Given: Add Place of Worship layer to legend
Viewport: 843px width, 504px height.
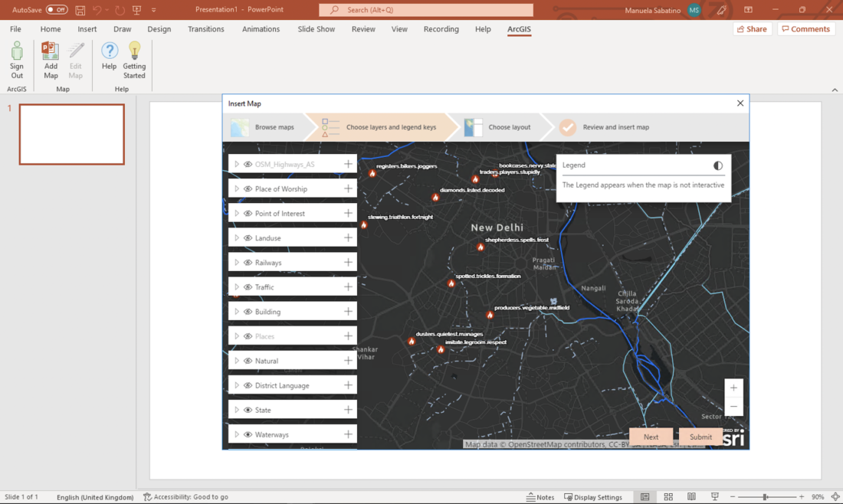Looking at the screenshot, I should tap(349, 188).
